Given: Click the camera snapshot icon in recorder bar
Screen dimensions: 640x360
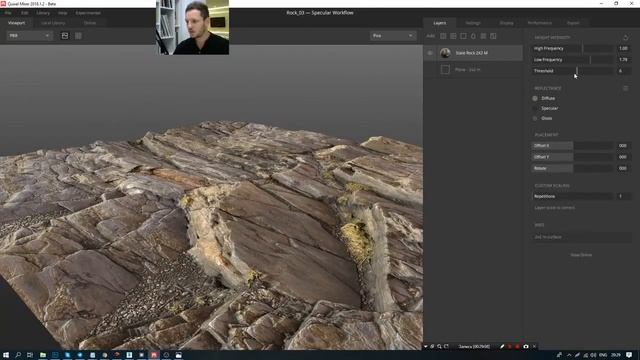Looking at the screenshot, I should [x=526, y=347].
